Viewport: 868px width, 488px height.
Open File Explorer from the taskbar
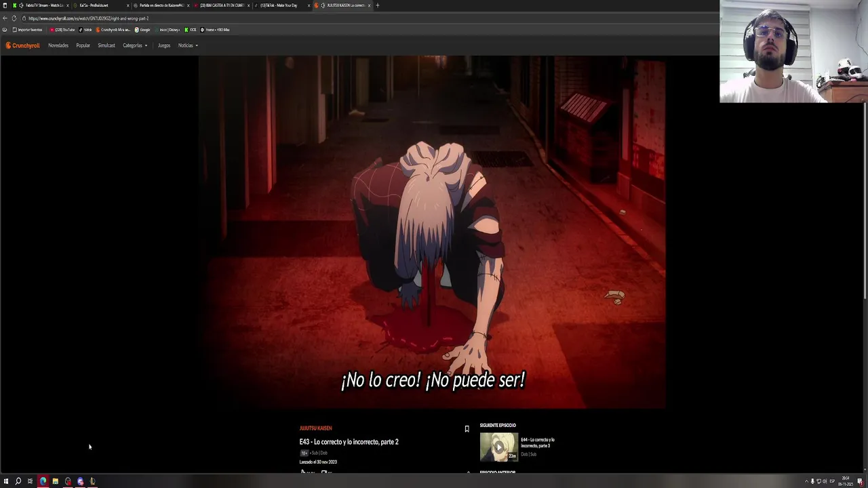55,481
